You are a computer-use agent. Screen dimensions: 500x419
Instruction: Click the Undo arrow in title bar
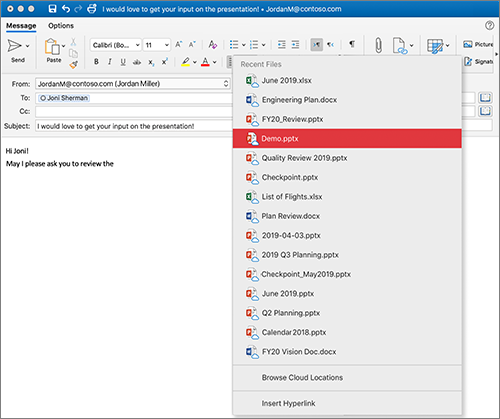(66, 9)
